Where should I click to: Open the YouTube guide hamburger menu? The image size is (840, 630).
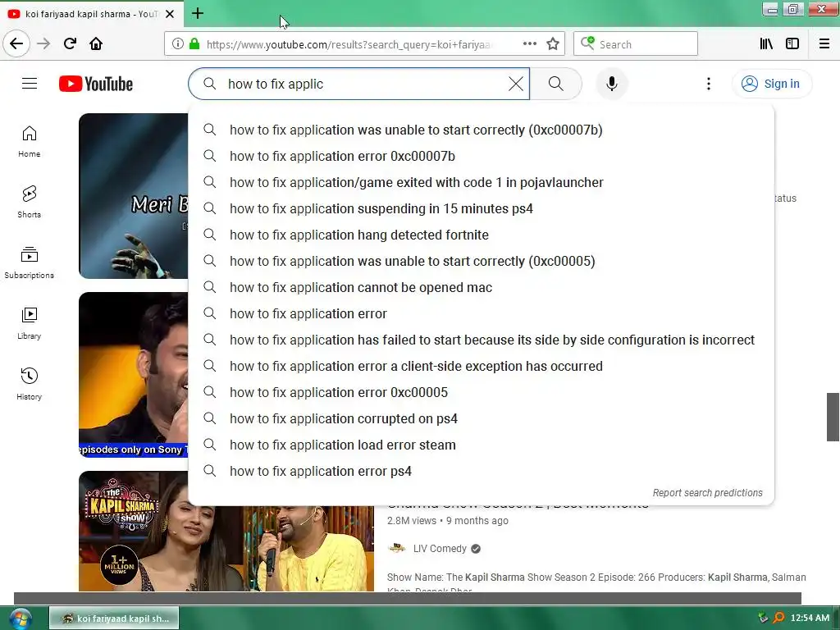coord(30,84)
